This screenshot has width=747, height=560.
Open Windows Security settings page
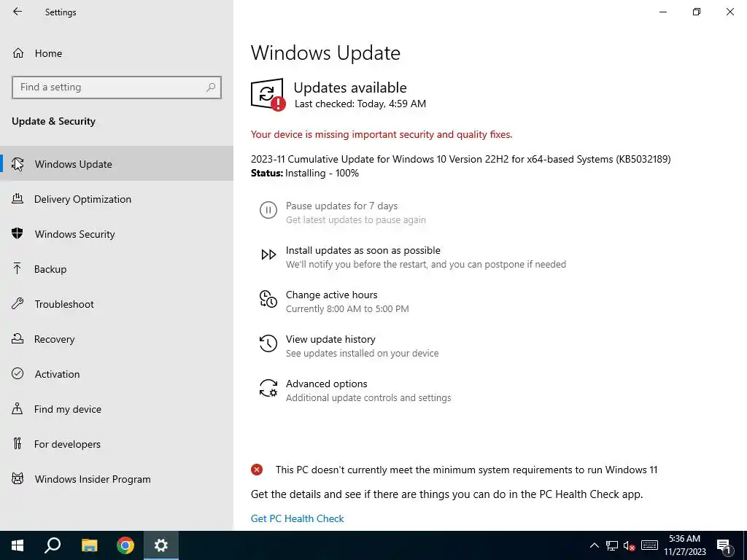(117, 234)
